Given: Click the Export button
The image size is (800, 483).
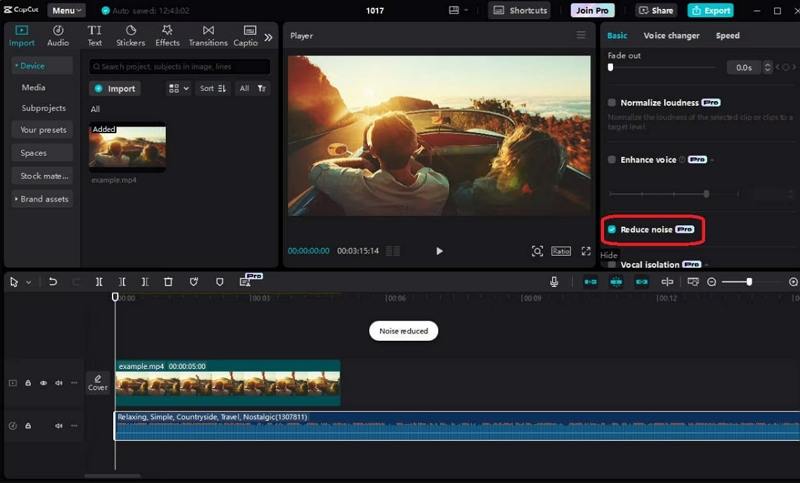Looking at the screenshot, I should point(710,10).
